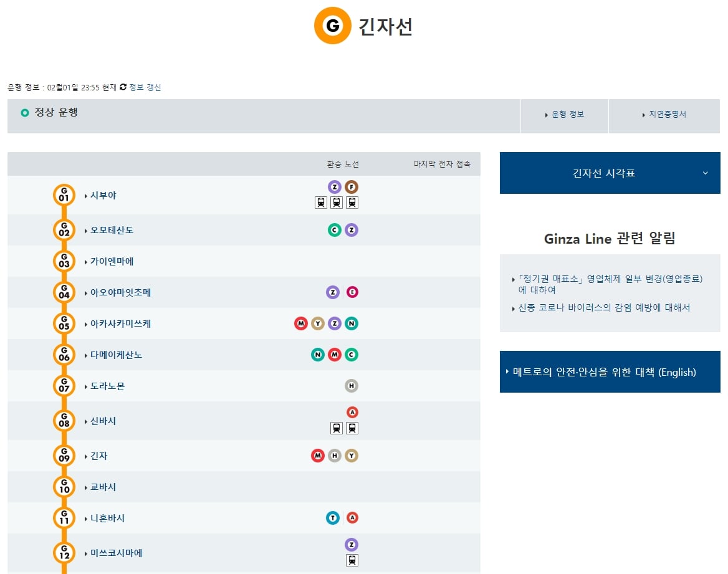Screen dimensions: 728x574
Task: Click the last train icon in 시부야 row
Action: [x=352, y=203]
